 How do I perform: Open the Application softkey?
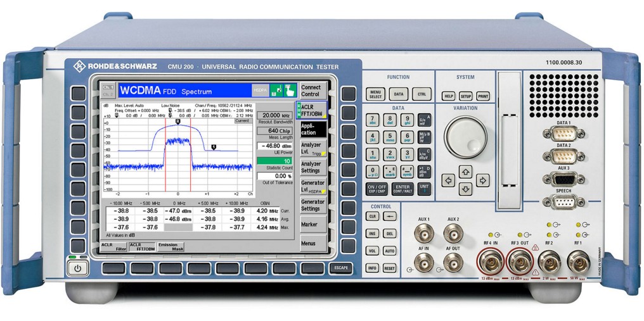pos(313,129)
